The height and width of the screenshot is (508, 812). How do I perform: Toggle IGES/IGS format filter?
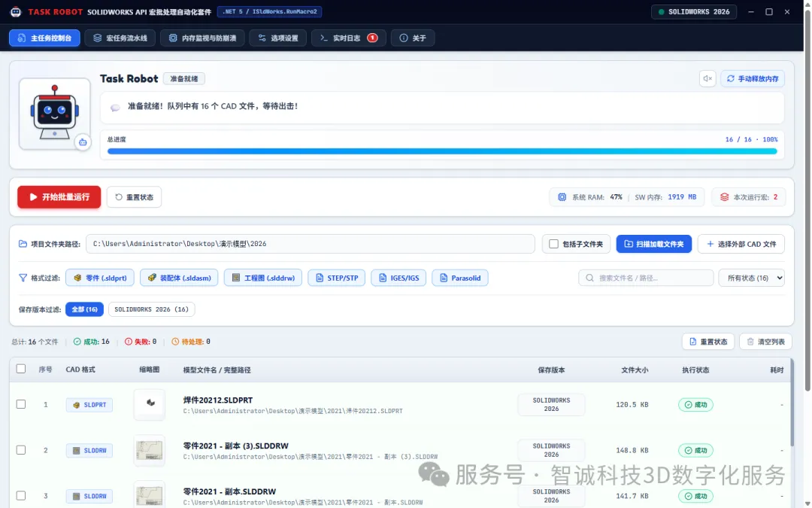tap(398, 278)
